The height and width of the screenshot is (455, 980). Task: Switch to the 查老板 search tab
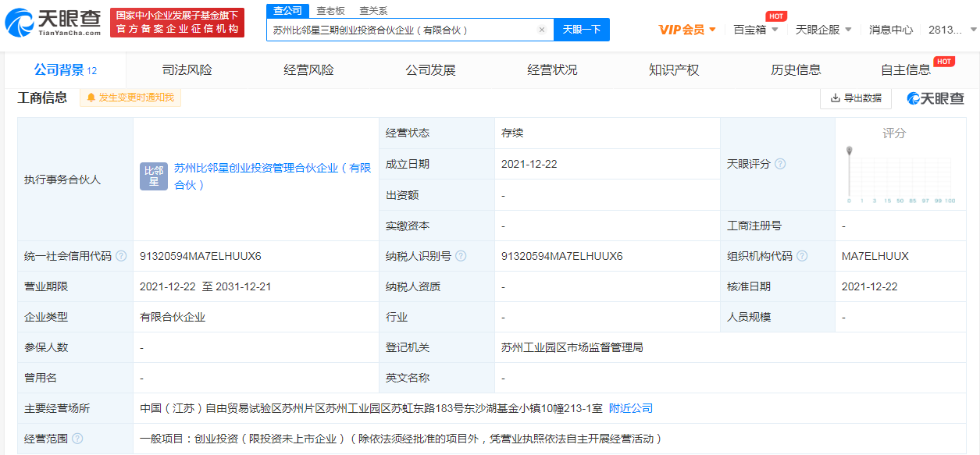(x=330, y=11)
